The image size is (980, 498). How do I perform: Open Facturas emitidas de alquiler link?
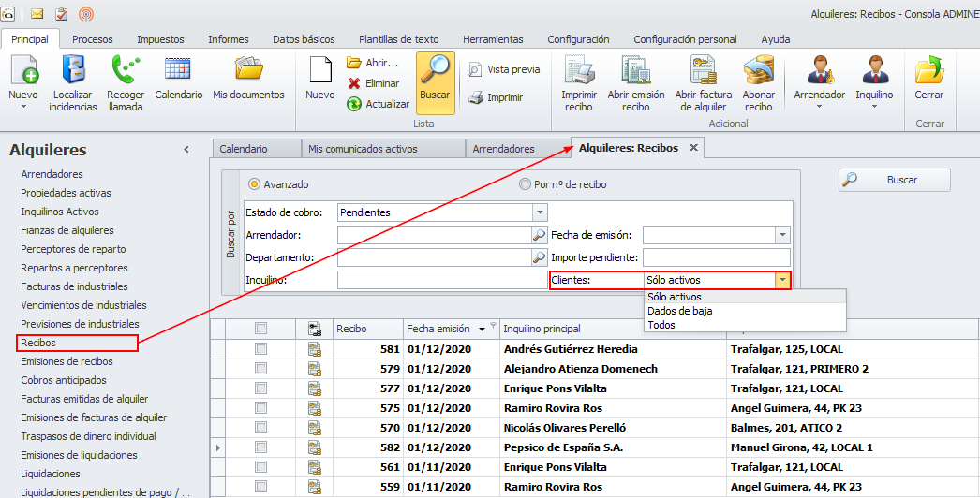(84, 399)
